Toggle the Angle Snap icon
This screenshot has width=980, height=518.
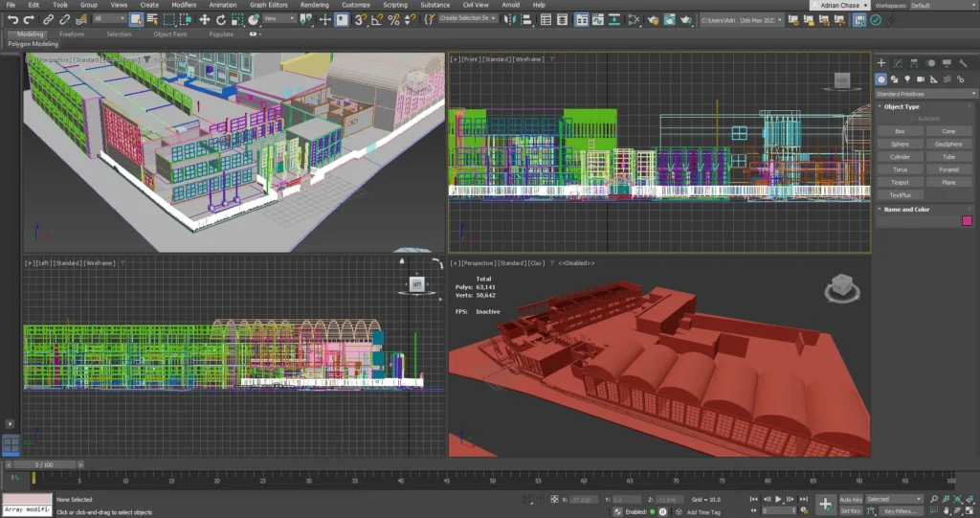[377, 20]
